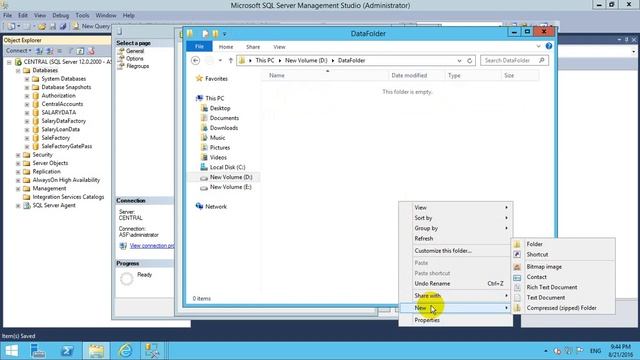Select Network in navigation pane
The height and width of the screenshot is (360, 640).
216,207
